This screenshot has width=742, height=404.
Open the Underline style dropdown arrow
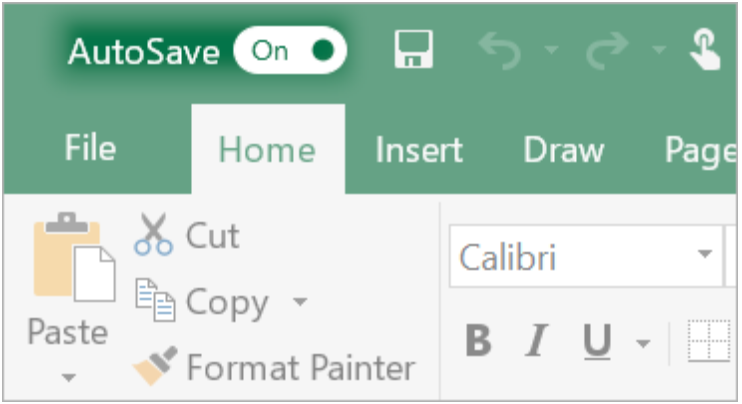pos(643,343)
